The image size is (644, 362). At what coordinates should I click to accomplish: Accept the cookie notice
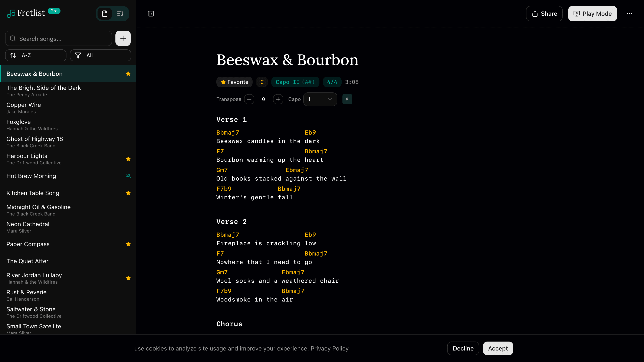point(497,348)
